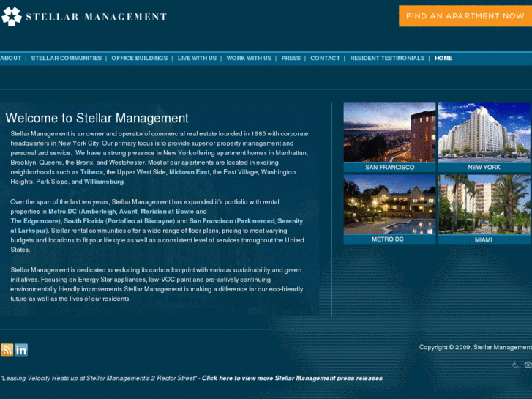Click Find An Apartment Now button
Screen dimensions: 532x399
[x=465, y=16]
